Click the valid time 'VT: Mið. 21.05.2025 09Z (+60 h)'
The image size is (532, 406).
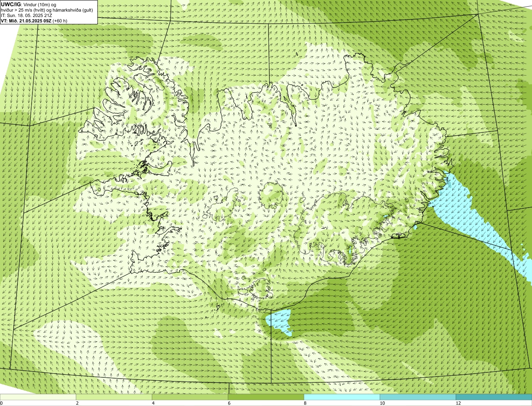click(x=34, y=21)
